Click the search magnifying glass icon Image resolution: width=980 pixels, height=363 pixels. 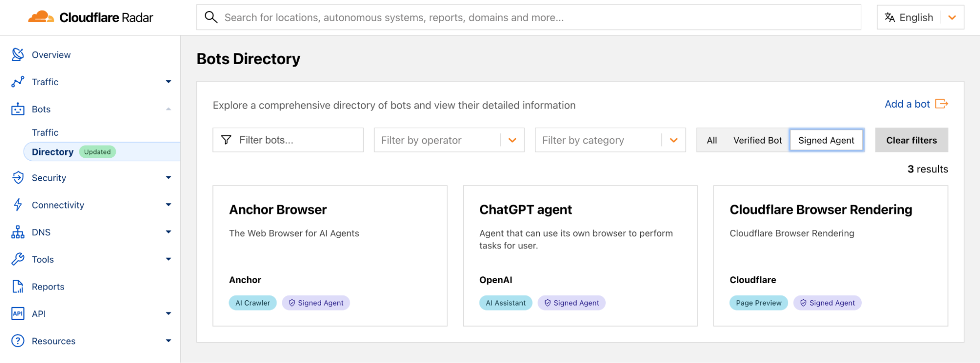(211, 18)
